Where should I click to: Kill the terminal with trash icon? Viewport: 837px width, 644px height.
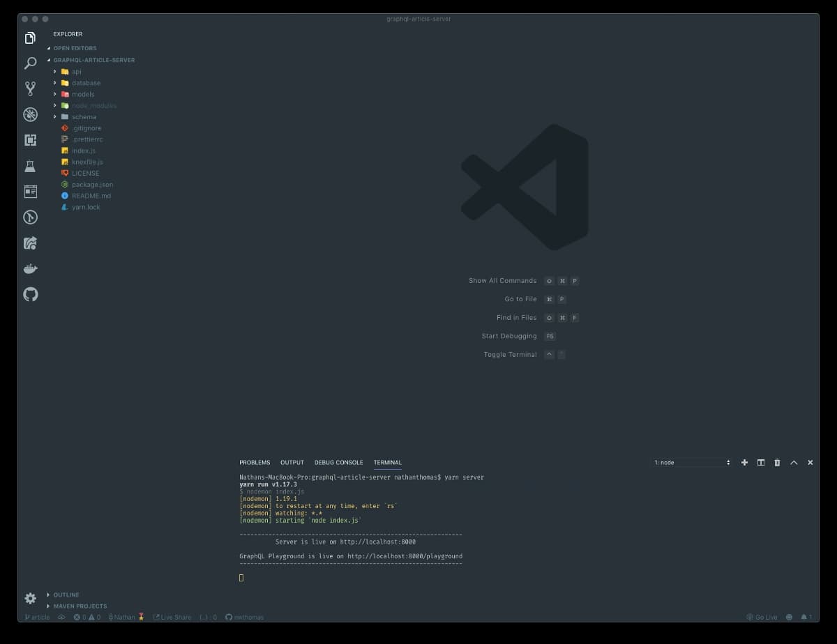[x=777, y=462]
